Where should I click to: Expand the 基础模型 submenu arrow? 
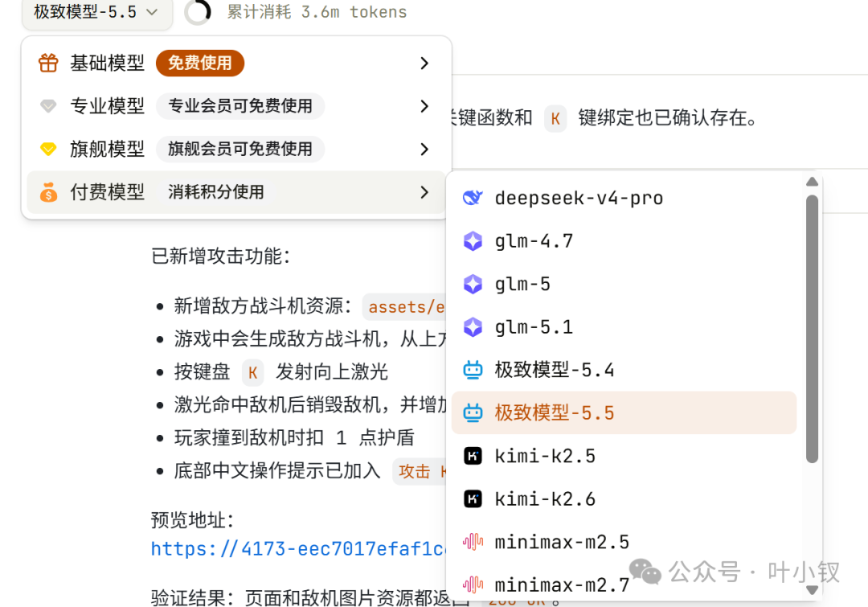424,64
